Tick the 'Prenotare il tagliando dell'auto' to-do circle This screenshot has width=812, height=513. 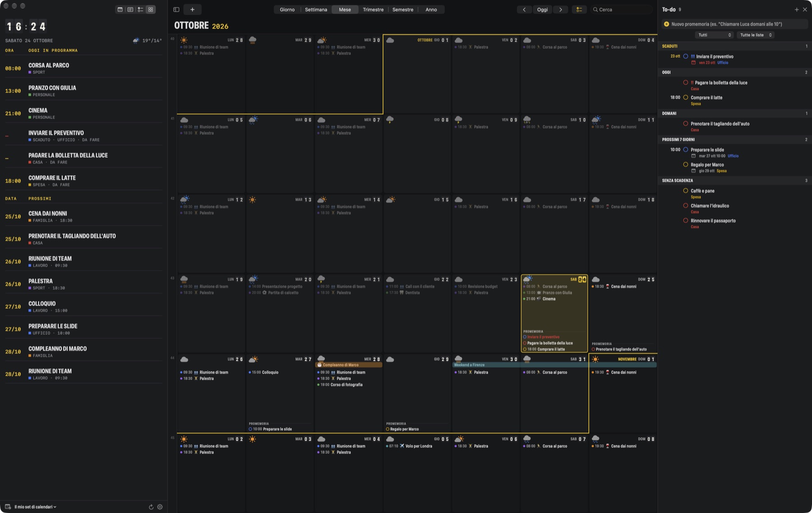(686, 124)
